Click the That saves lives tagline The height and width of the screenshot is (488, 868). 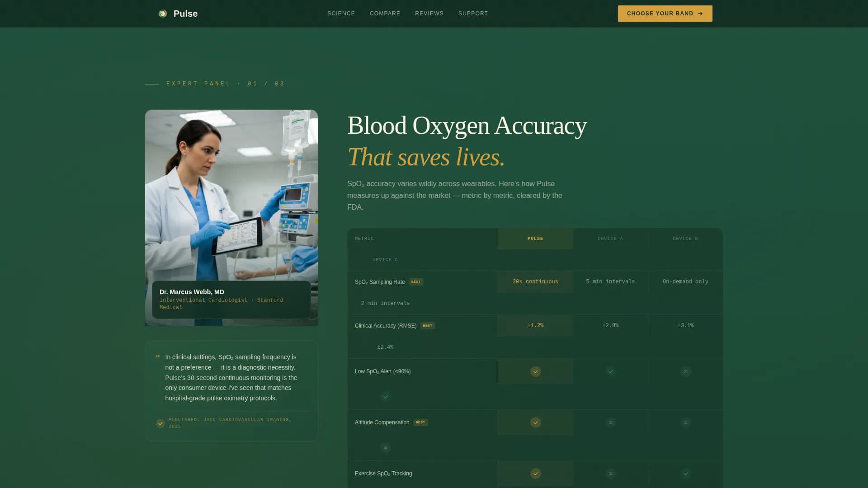[x=426, y=157]
